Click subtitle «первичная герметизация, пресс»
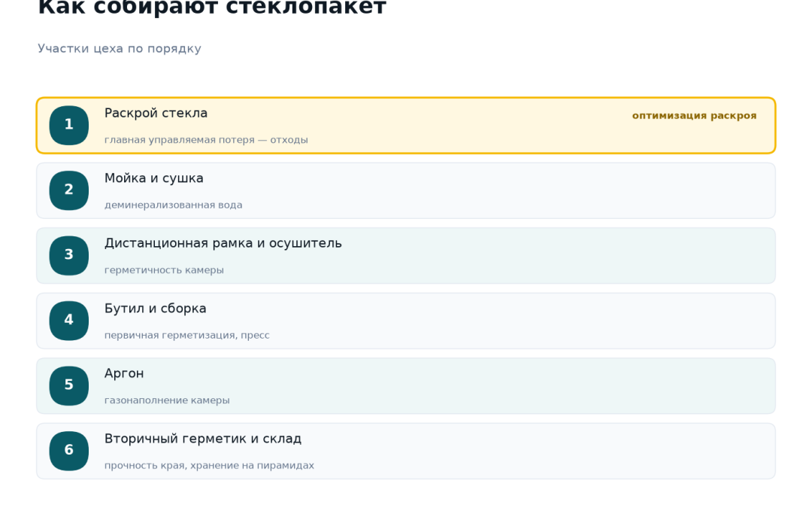812x508 pixels. [x=187, y=336]
